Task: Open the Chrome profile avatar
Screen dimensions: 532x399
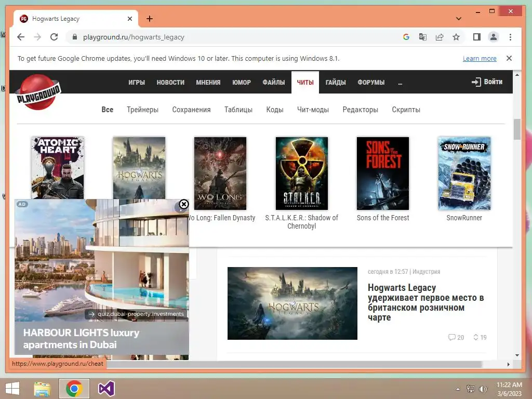Action: point(494,37)
